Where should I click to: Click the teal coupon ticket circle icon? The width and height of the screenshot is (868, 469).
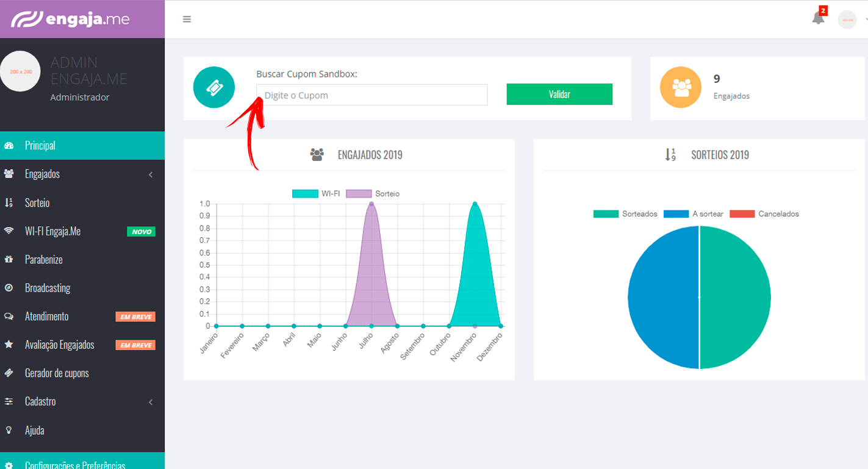coord(214,88)
